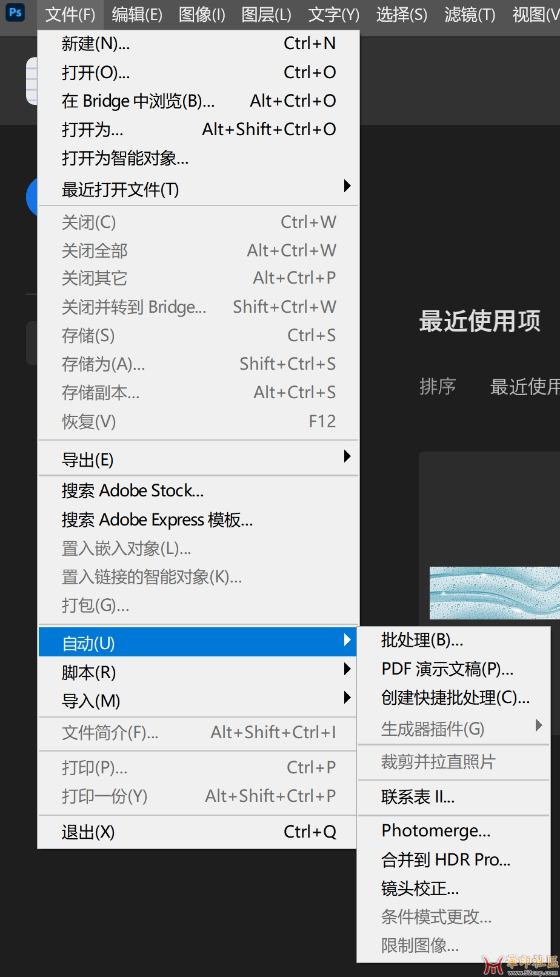Click the 限制图像... entry
The height and width of the screenshot is (977, 560).
[x=453, y=945]
